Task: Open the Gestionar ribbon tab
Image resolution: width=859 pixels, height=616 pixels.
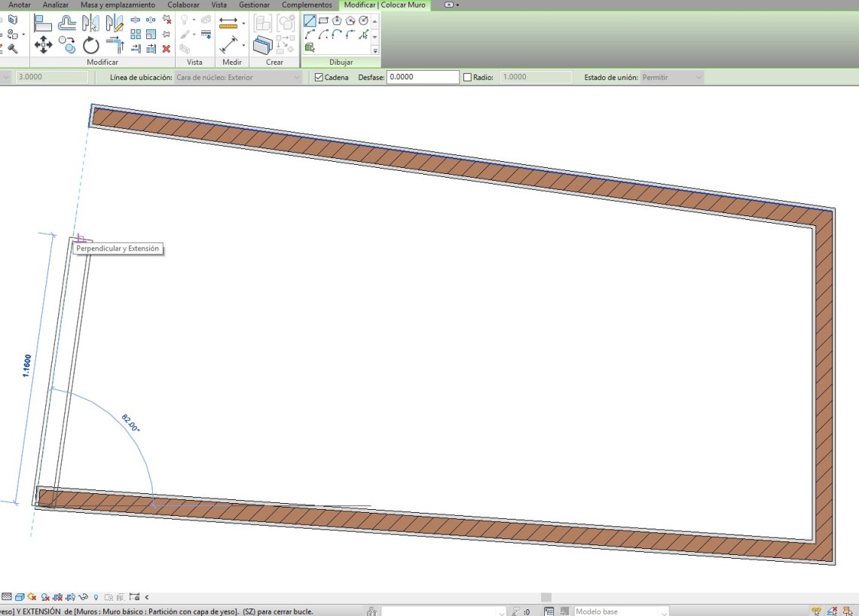Action: point(254,5)
